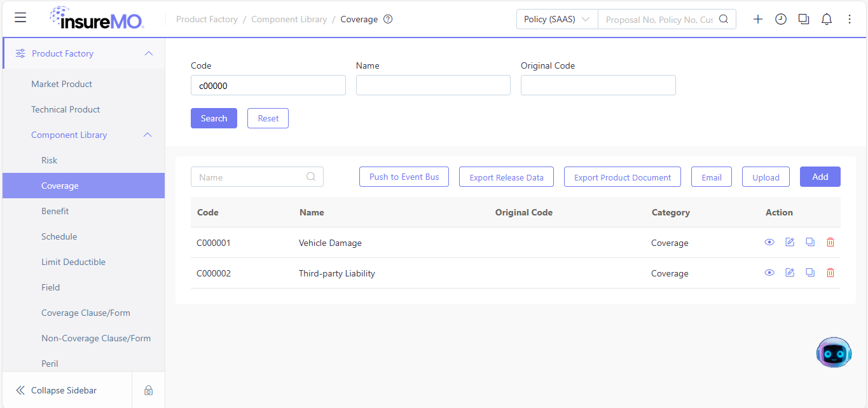Open the vertical three-dot menu
This screenshot has width=868, height=408.
point(850,19)
